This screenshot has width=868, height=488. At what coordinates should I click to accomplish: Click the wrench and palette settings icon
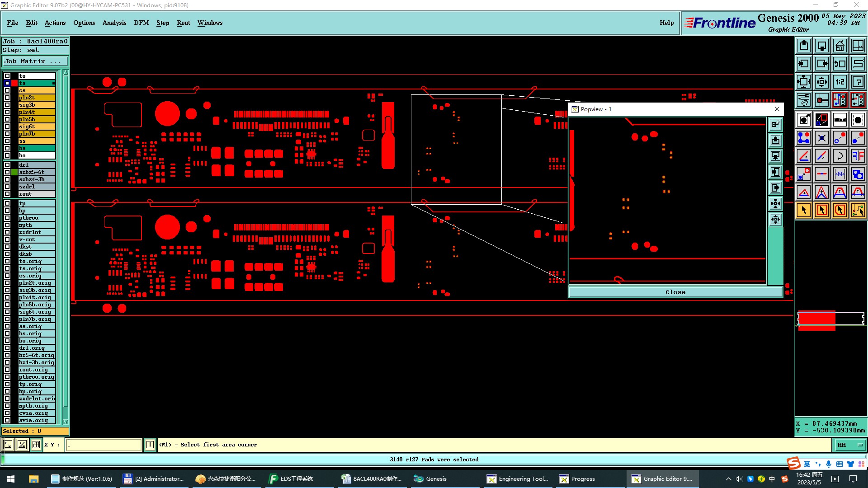point(804,100)
